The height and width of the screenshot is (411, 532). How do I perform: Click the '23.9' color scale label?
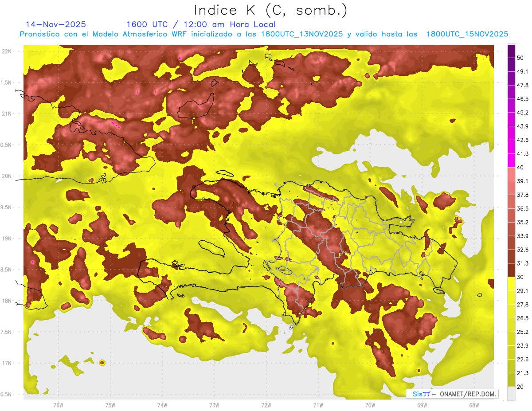[x=522, y=345]
